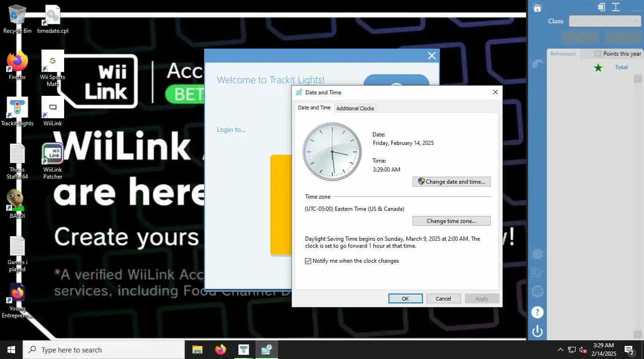
Task: Open the Windows Start menu
Action: 11,350
